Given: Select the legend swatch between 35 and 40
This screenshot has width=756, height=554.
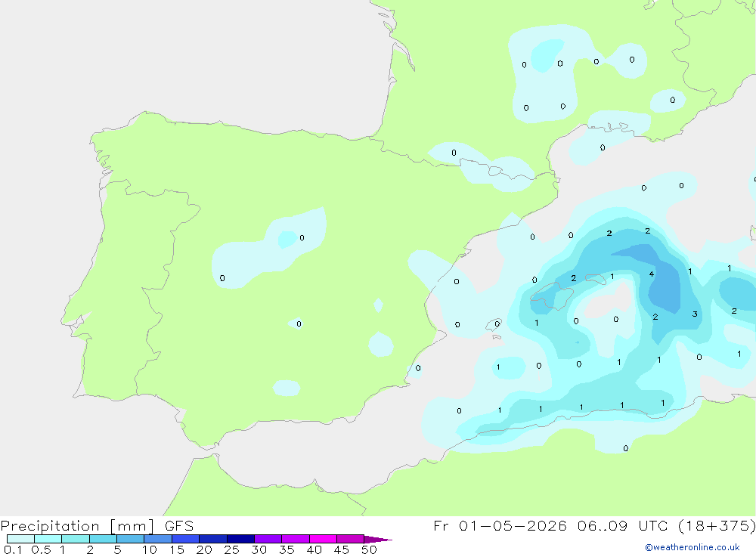Looking at the screenshot, I should coord(295,539).
